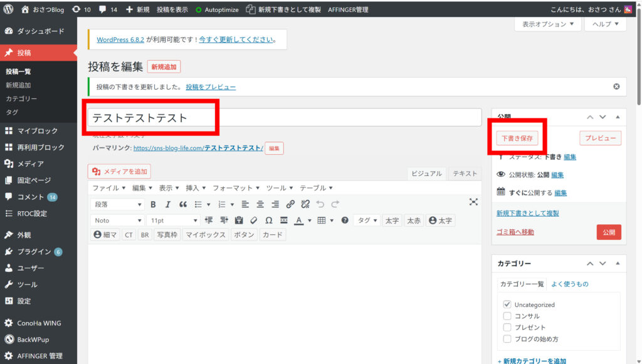Viewport: 642px width, 364px height.
Task: Open the ファイル editor menu
Action: click(108, 188)
